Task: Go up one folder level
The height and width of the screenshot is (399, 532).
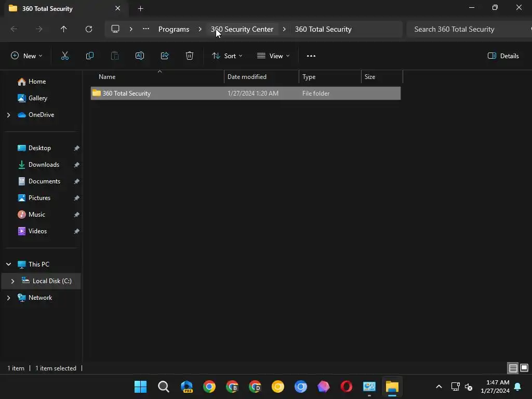Action: pos(64,29)
